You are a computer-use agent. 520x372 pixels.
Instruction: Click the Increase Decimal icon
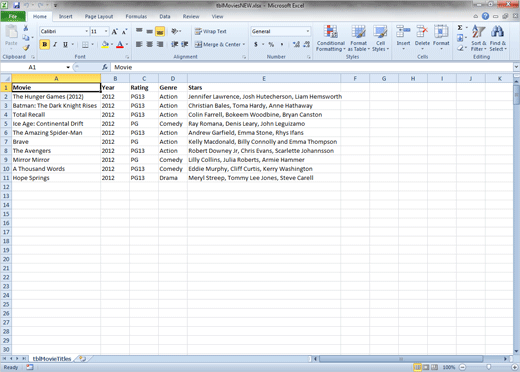coord(296,44)
